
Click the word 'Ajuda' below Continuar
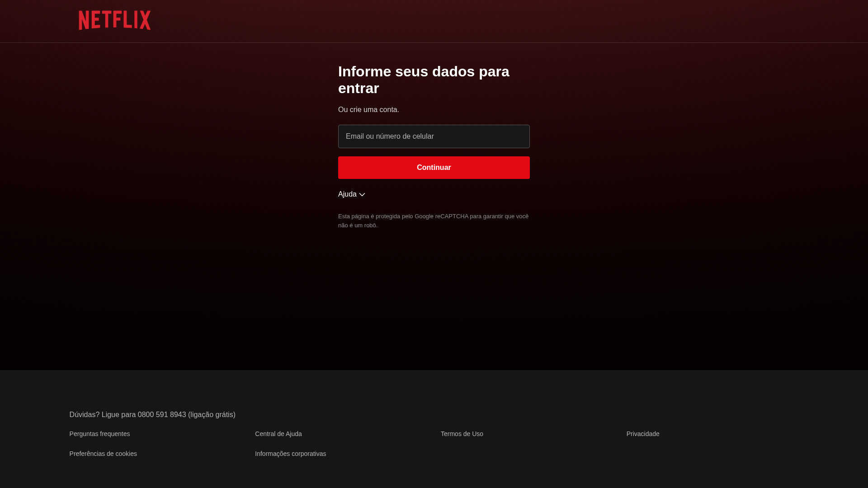[347, 194]
